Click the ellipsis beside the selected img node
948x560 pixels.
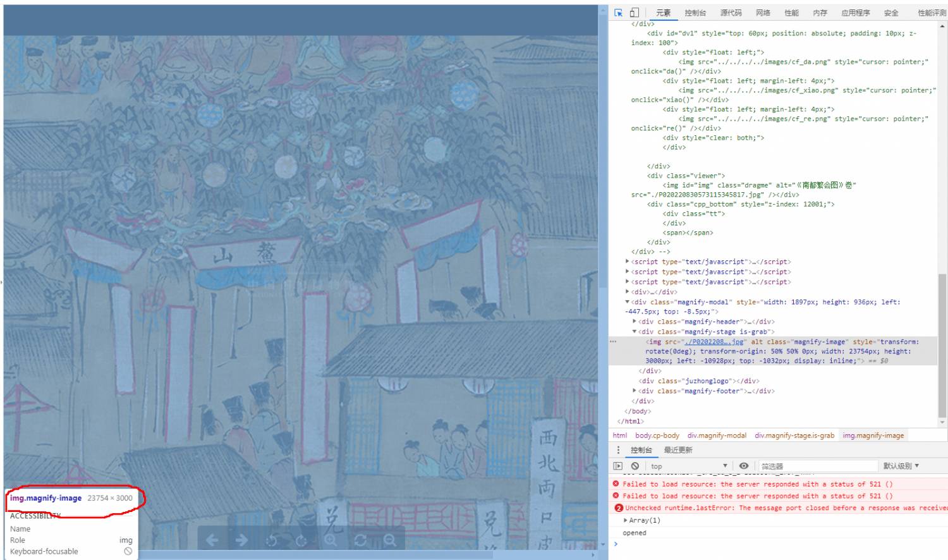[613, 342]
